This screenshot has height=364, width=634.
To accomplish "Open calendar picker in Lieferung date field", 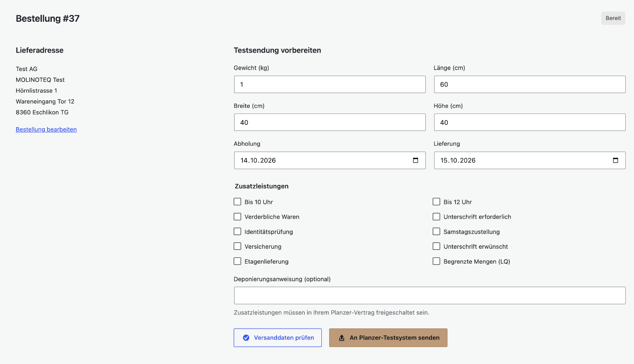I will [615, 160].
